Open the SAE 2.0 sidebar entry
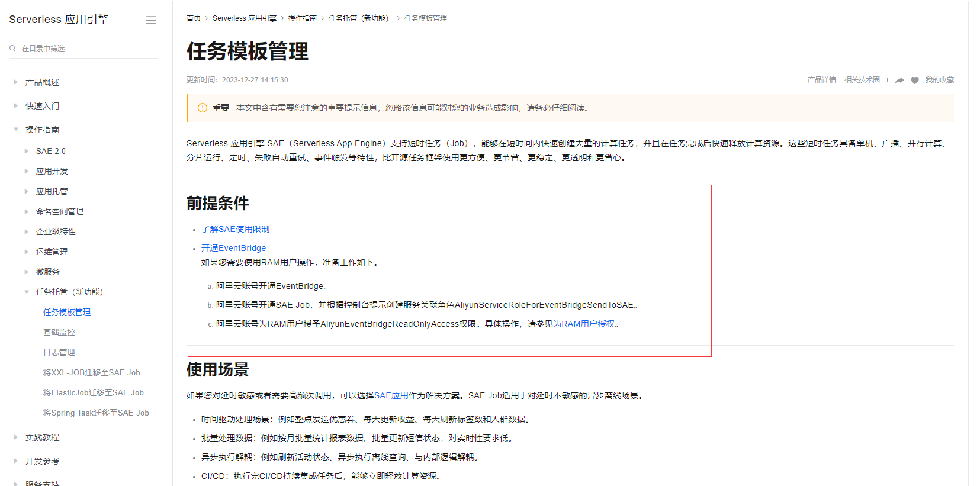The image size is (980, 486). tap(51, 151)
